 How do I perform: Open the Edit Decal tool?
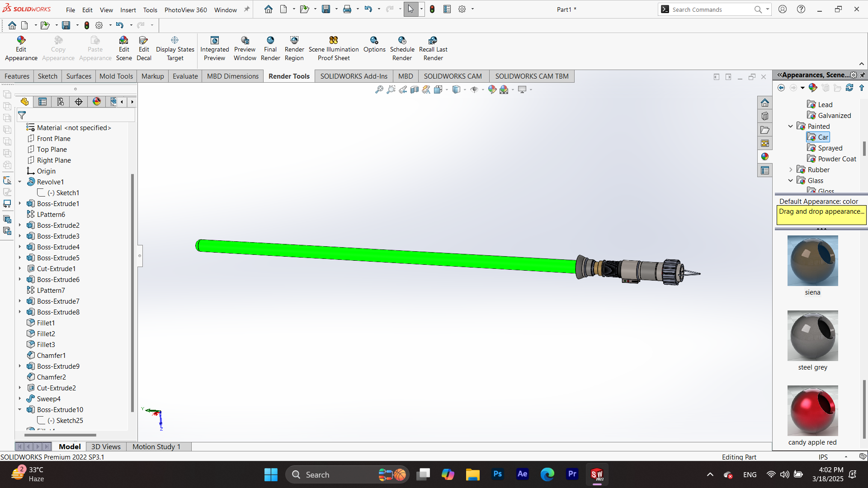tap(144, 48)
